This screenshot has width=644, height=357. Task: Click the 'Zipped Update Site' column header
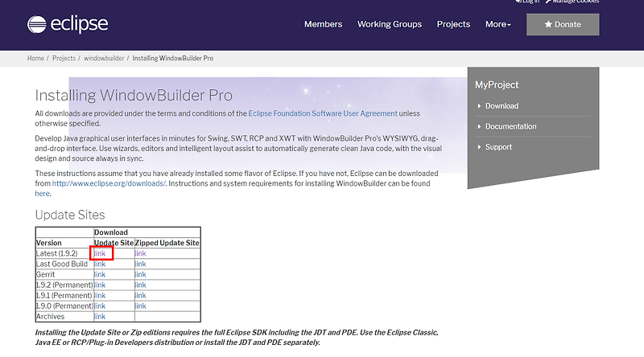tap(167, 243)
